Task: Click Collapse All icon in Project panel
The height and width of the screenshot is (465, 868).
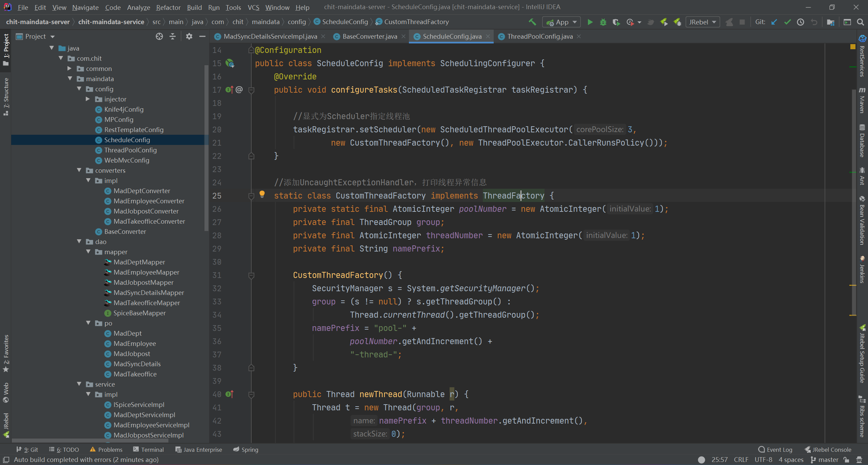Action: (x=173, y=36)
